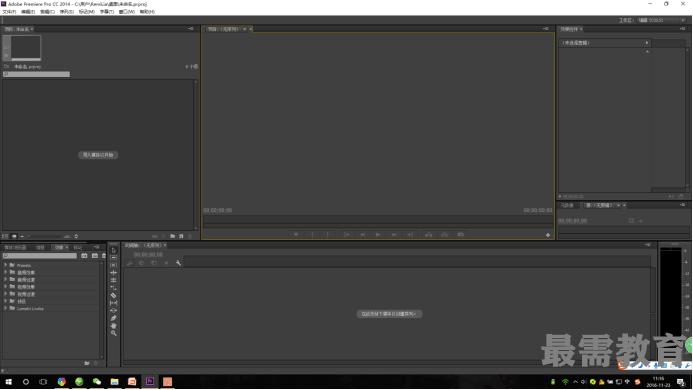Image resolution: width=693 pixels, height=390 pixels.
Task: Click the Lift button in program monitor
Action: click(428, 235)
